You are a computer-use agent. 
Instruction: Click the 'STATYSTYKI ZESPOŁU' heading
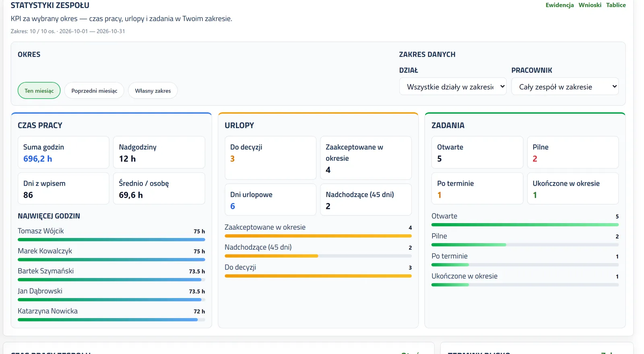tap(50, 5)
